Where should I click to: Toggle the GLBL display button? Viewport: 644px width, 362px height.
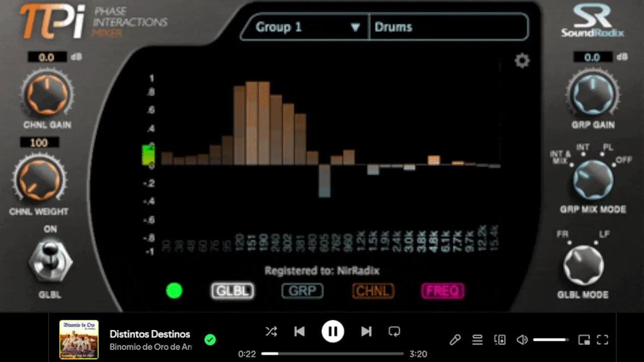click(x=232, y=291)
